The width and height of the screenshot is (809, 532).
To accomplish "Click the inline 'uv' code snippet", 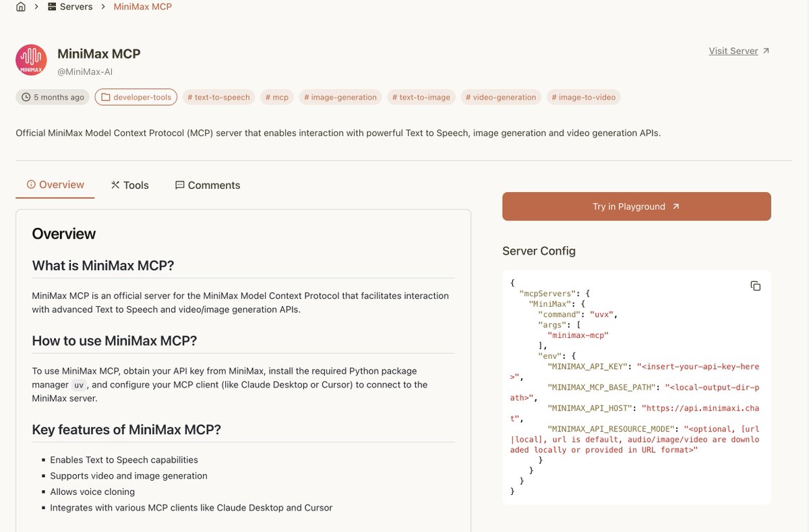I will (79, 385).
